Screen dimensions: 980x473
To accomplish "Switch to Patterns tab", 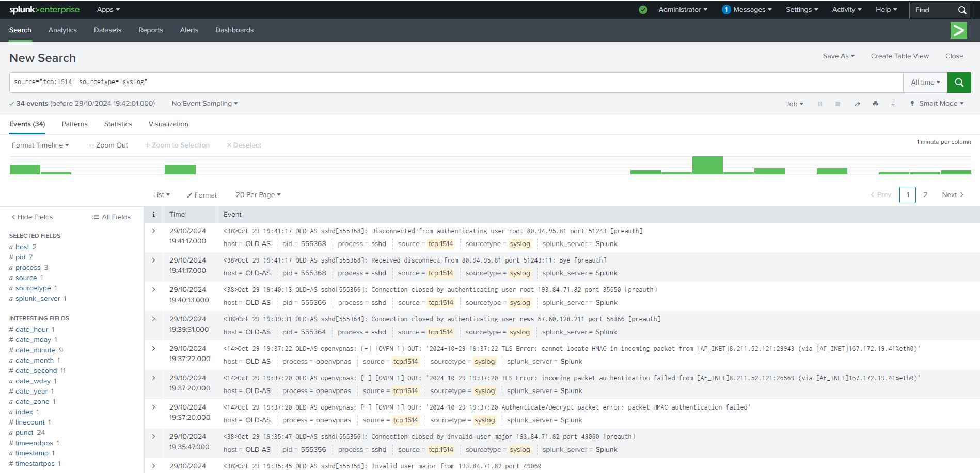I will (74, 124).
